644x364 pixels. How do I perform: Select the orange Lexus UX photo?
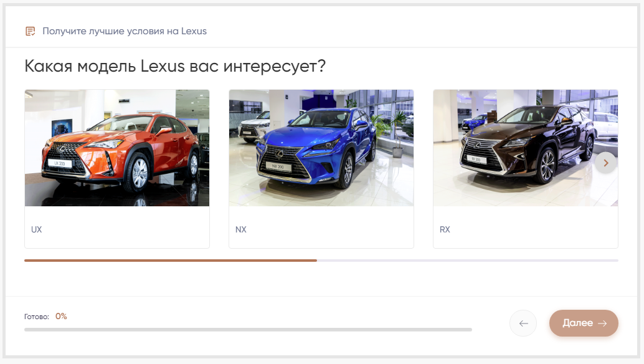click(x=117, y=148)
